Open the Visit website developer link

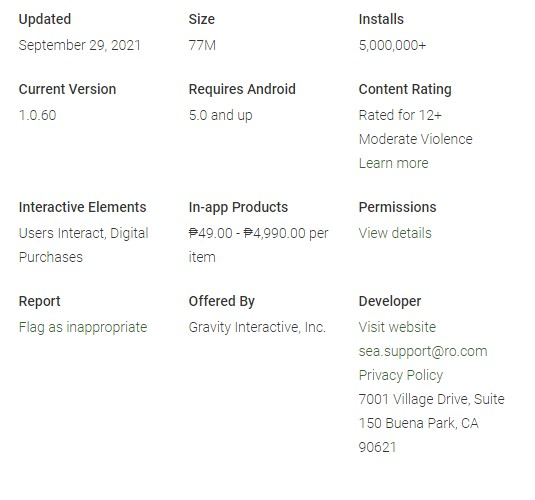(397, 327)
